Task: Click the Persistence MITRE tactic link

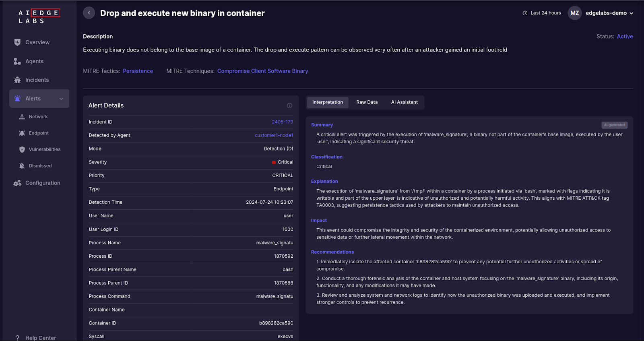Action: click(x=138, y=71)
